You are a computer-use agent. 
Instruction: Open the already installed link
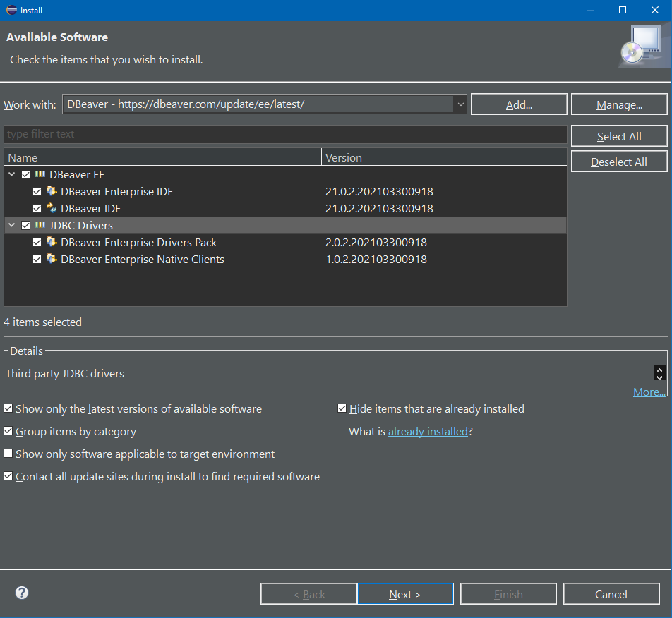coord(428,431)
